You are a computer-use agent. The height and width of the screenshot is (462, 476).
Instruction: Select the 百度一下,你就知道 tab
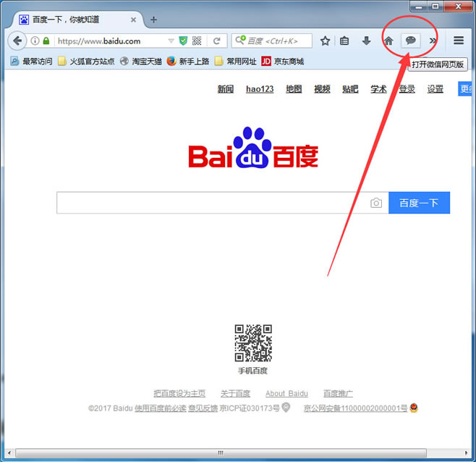(77, 20)
